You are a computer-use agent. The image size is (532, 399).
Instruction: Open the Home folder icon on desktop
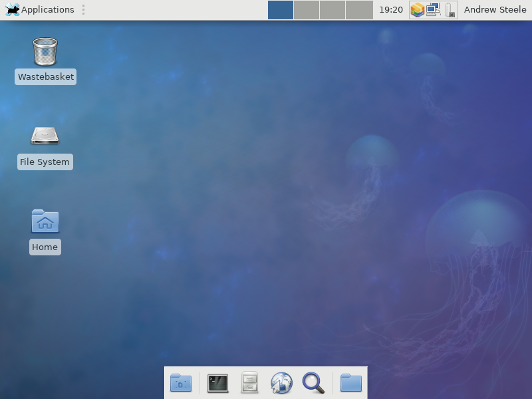point(45,221)
